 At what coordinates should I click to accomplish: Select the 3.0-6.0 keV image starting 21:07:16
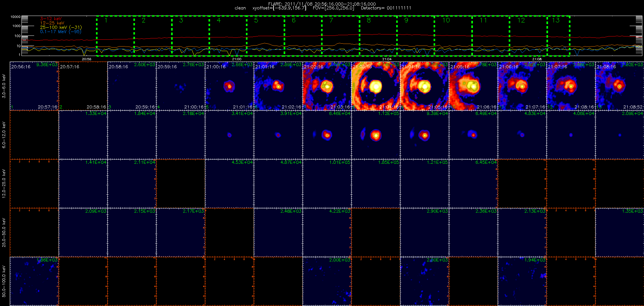(x=571, y=86)
